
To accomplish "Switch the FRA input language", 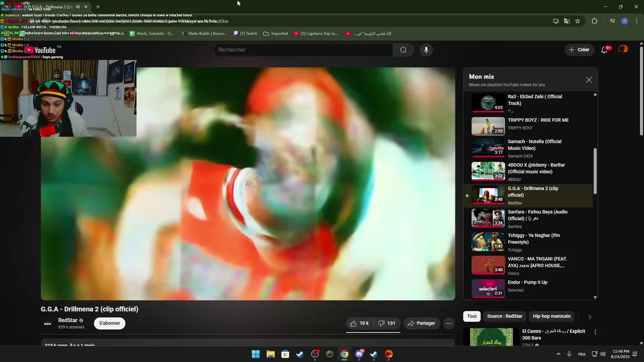I will point(582,354).
